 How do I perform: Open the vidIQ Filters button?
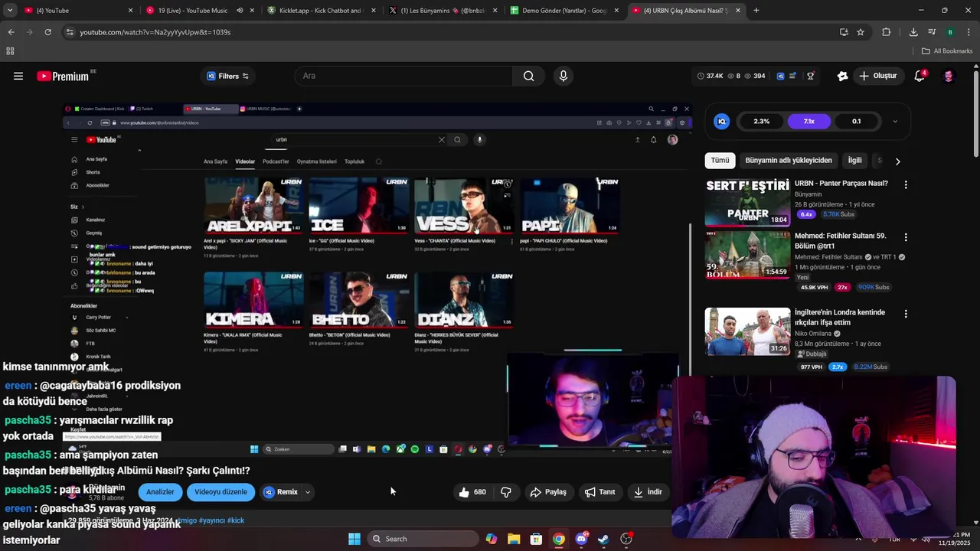point(228,76)
